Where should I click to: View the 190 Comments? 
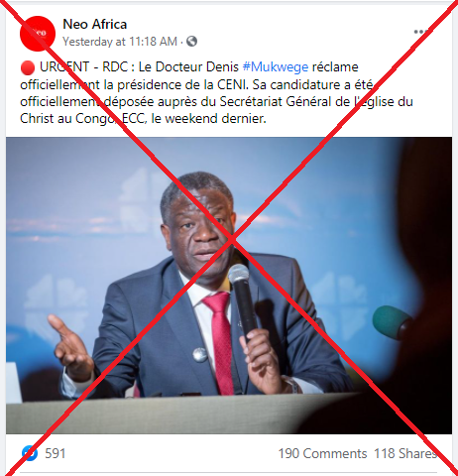point(322,453)
